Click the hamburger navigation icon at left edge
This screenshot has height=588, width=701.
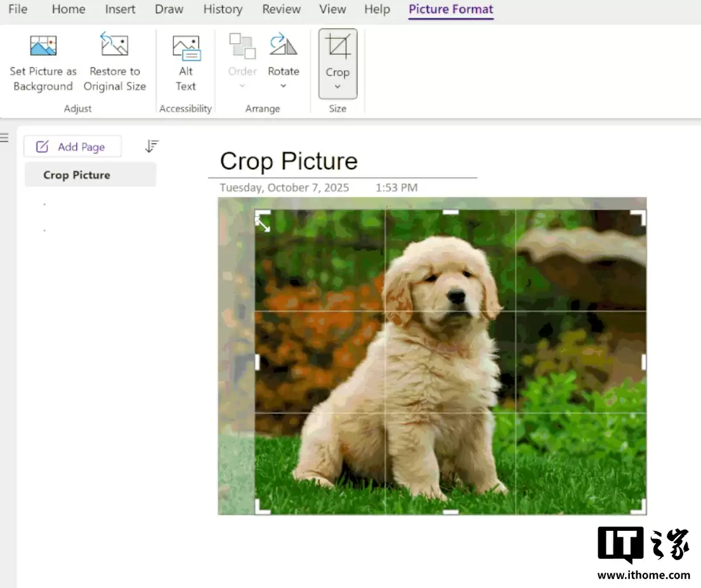click(4, 138)
